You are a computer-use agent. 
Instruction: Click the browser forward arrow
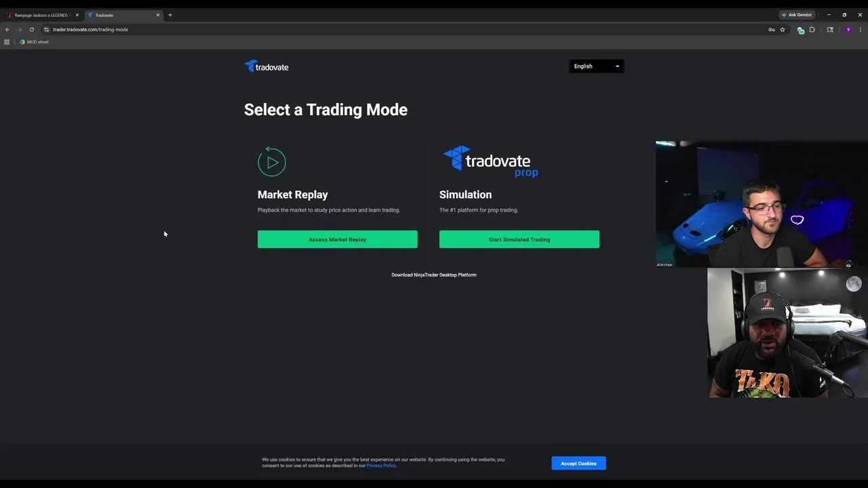coord(20,30)
